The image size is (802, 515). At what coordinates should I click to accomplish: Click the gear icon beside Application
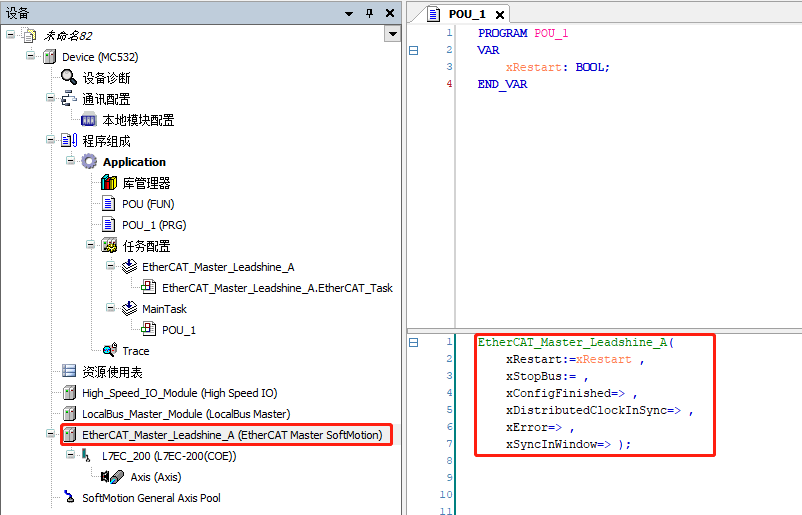click(89, 162)
